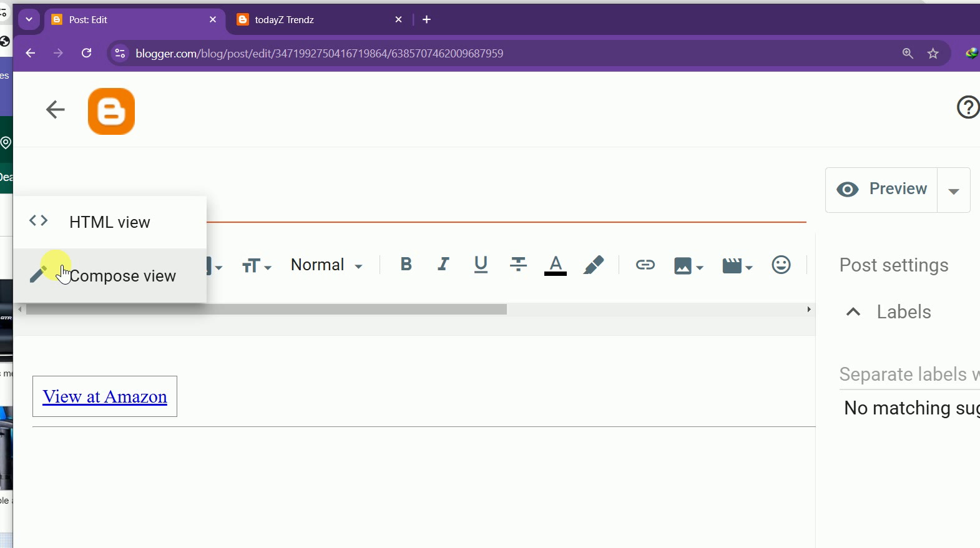Open a new browser tab

427,20
